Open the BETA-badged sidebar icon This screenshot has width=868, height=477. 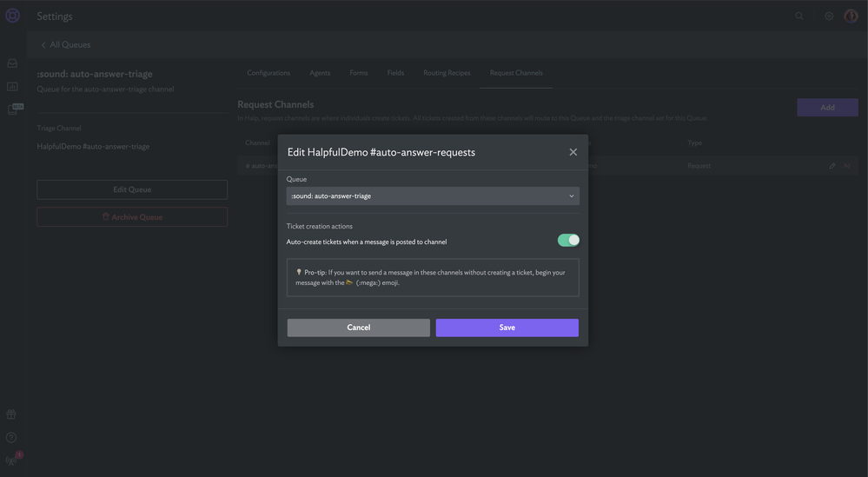coord(15,109)
